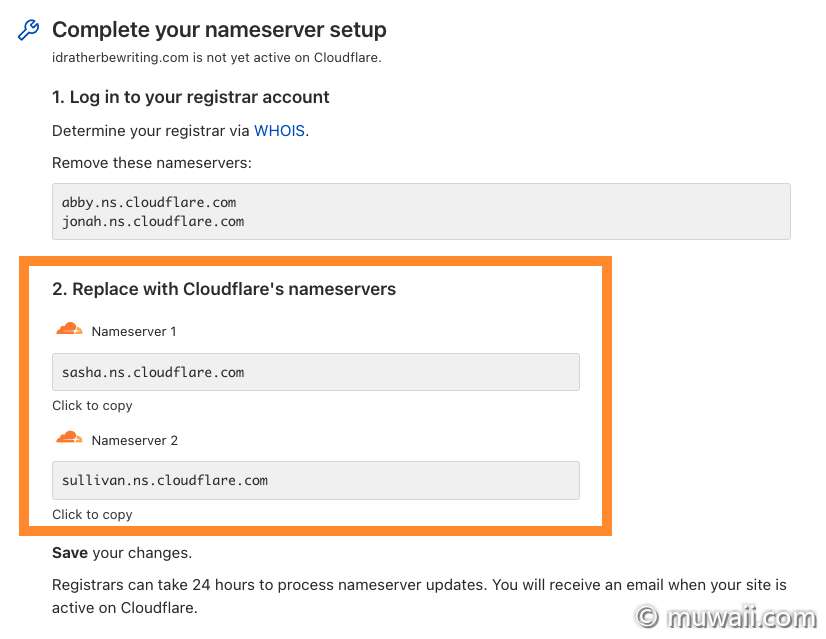Click the 'Save your changes.' text
The image size is (826, 639).
[122, 553]
